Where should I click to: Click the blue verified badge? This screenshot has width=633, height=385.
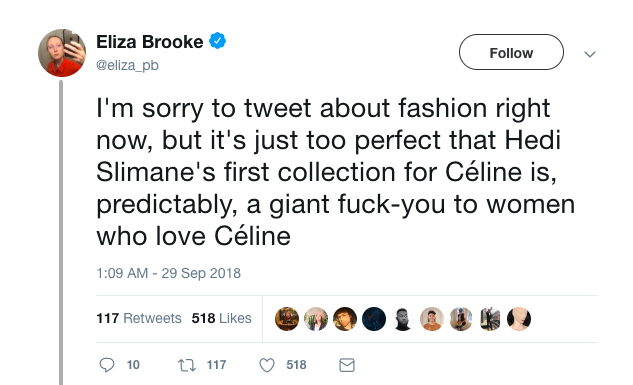click(x=218, y=41)
